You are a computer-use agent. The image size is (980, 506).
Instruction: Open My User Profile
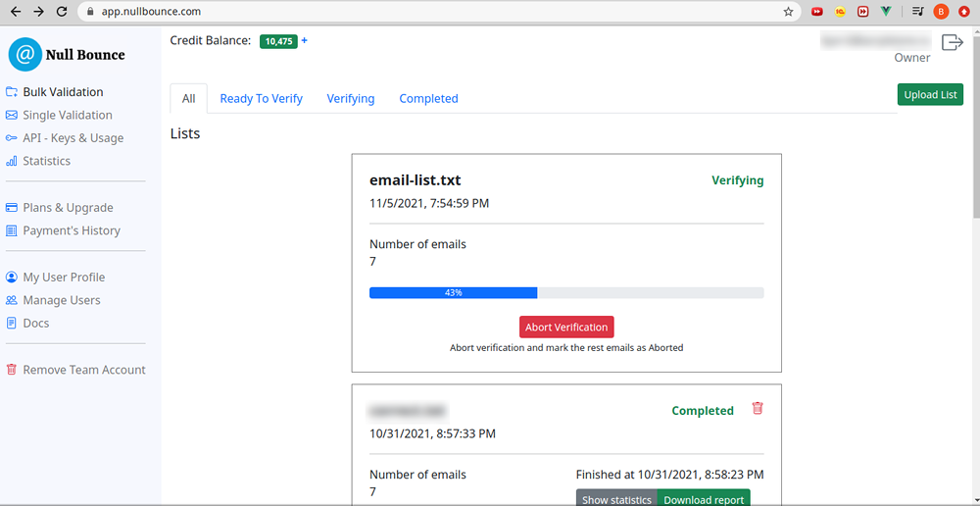click(64, 278)
